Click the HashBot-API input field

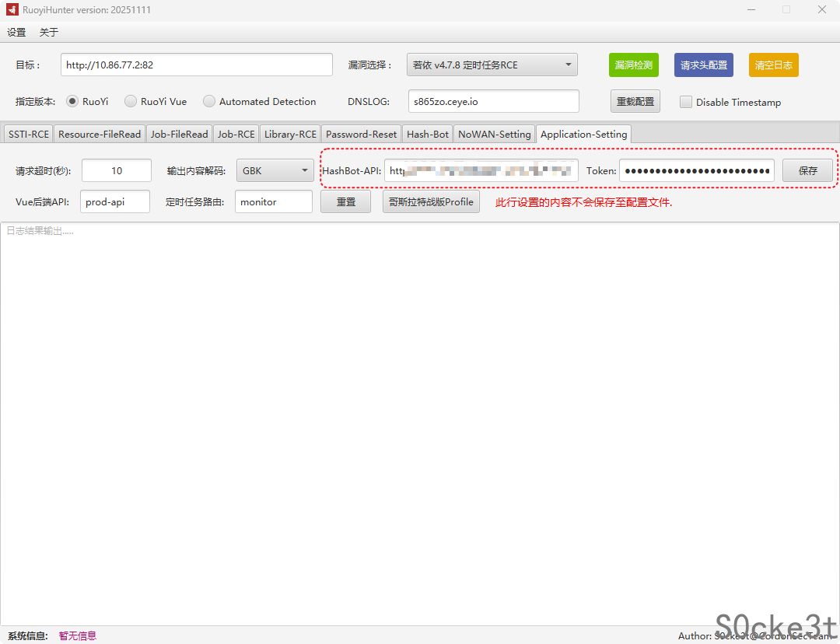tap(481, 170)
